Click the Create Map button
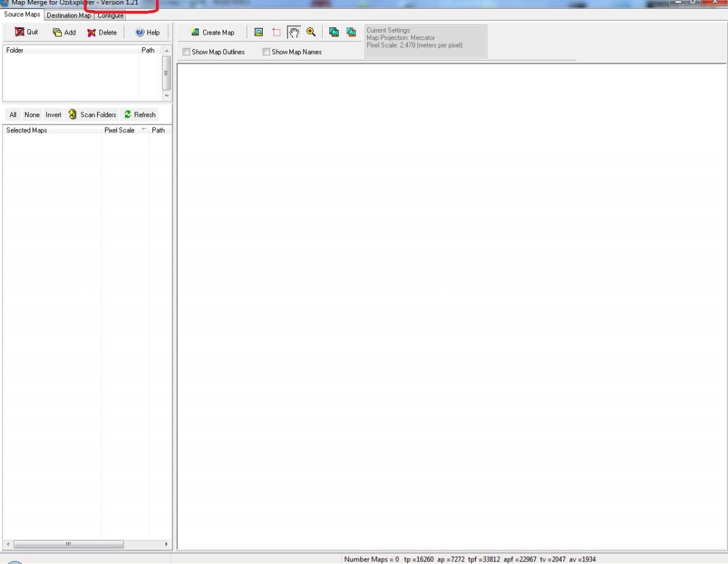Viewport: 728px width, 564px height. (x=212, y=33)
